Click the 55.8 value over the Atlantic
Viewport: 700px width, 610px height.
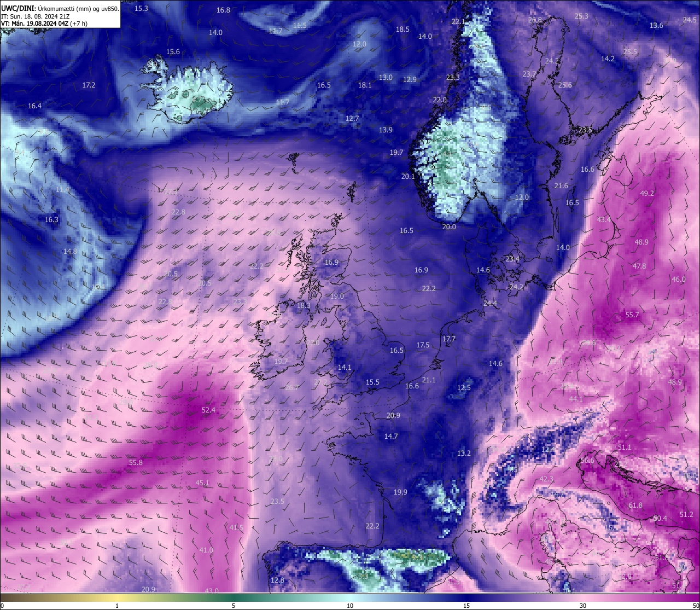point(136,462)
